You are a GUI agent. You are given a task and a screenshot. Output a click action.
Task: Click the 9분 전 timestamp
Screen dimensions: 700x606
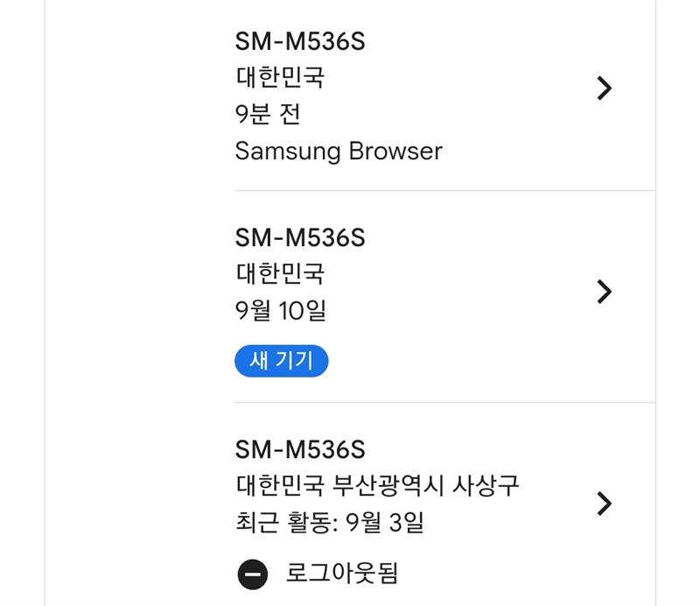pos(268,114)
